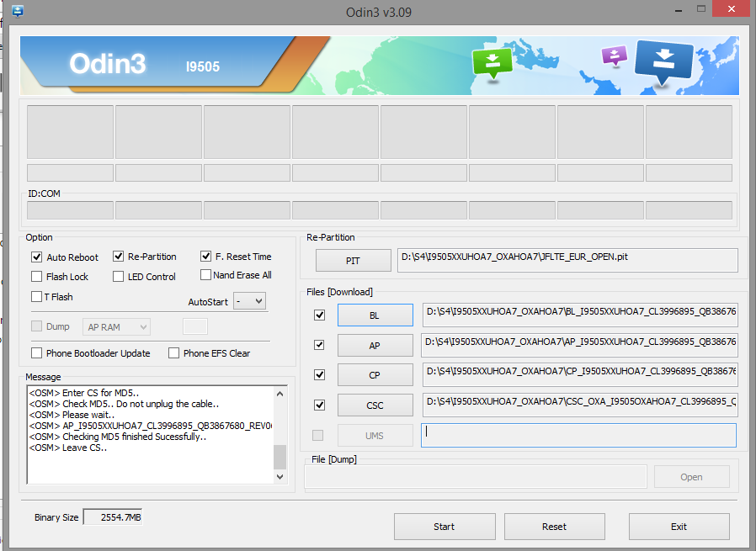Click the empty UMS file path field
The image size is (756, 551).
pos(578,435)
